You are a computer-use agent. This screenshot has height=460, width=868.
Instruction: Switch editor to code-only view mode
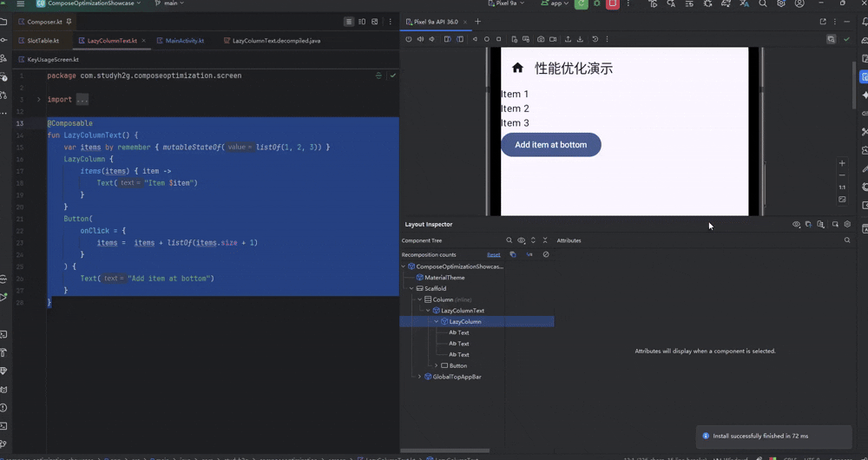349,22
